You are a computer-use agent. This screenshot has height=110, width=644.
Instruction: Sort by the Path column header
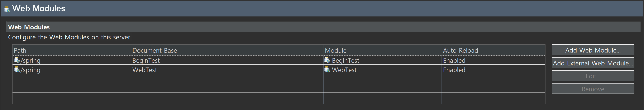click(x=72, y=50)
